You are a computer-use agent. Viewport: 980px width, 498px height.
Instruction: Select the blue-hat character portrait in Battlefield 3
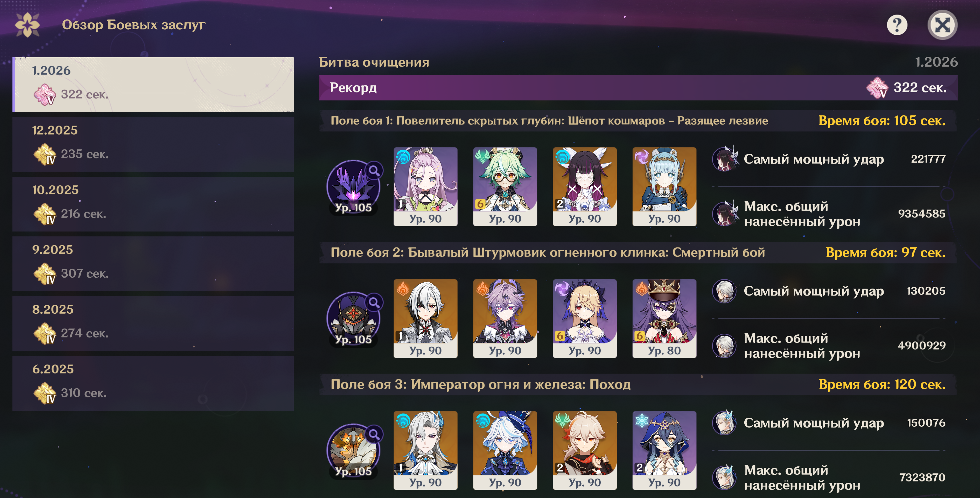click(x=505, y=450)
